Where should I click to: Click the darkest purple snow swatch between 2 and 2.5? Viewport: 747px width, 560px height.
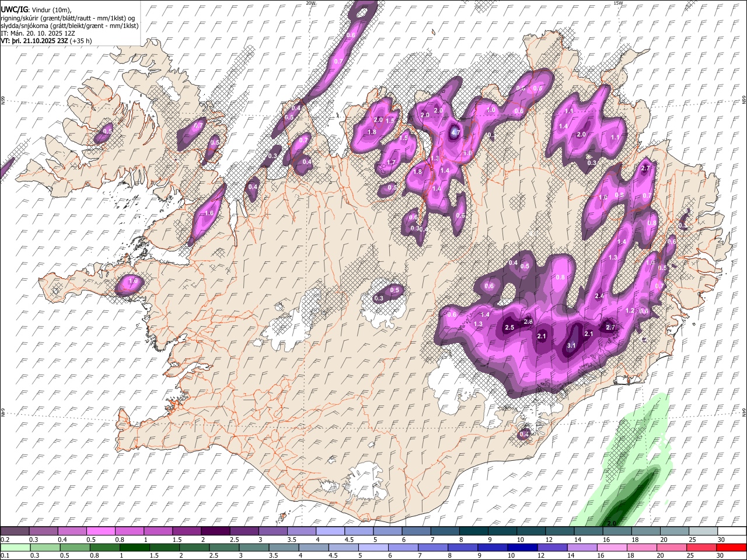[x=215, y=531]
